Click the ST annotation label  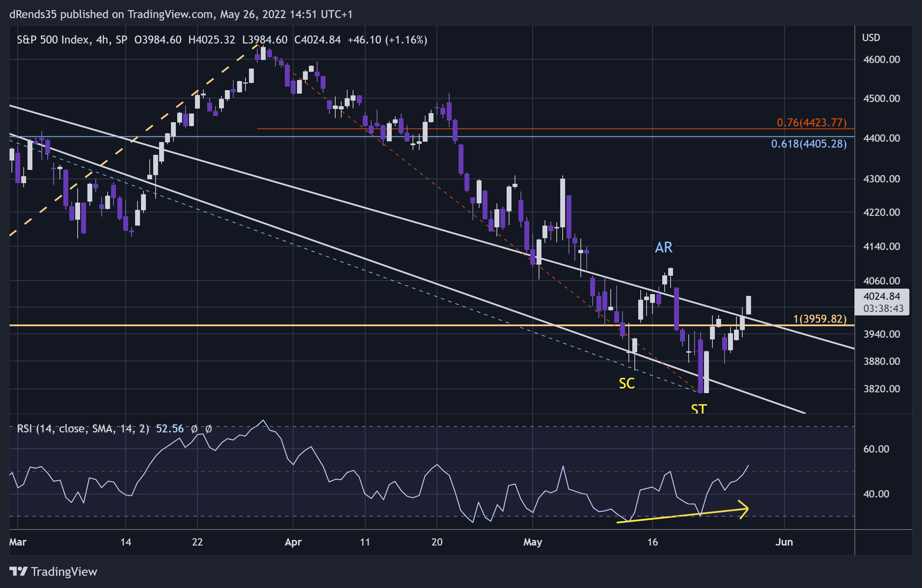[699, 409]
